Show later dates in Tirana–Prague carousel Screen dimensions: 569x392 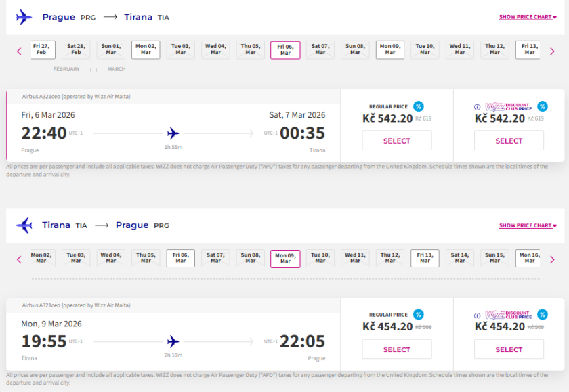552,259
